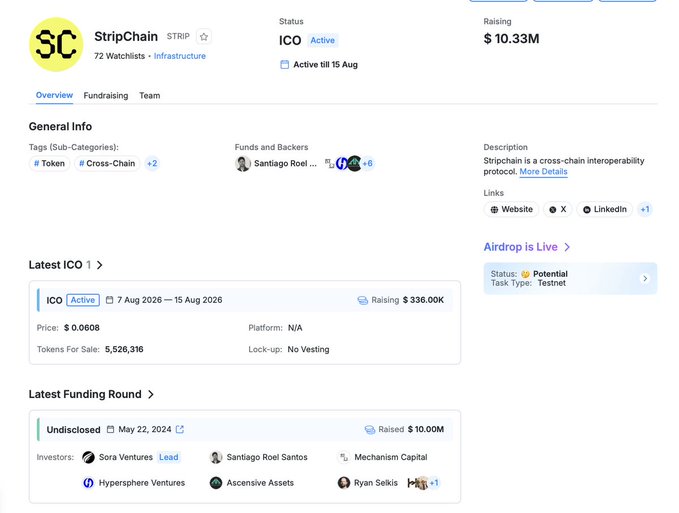This screenshot has width=679, height=513.
Task: Open Ascensive Assets investor name
Action: click(260, 483)
